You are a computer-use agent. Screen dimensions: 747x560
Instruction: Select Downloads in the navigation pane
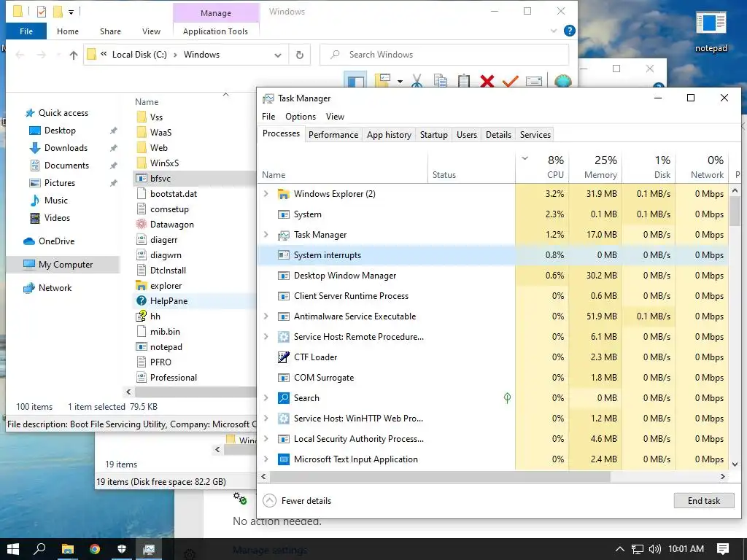click(x=66, y=148)
